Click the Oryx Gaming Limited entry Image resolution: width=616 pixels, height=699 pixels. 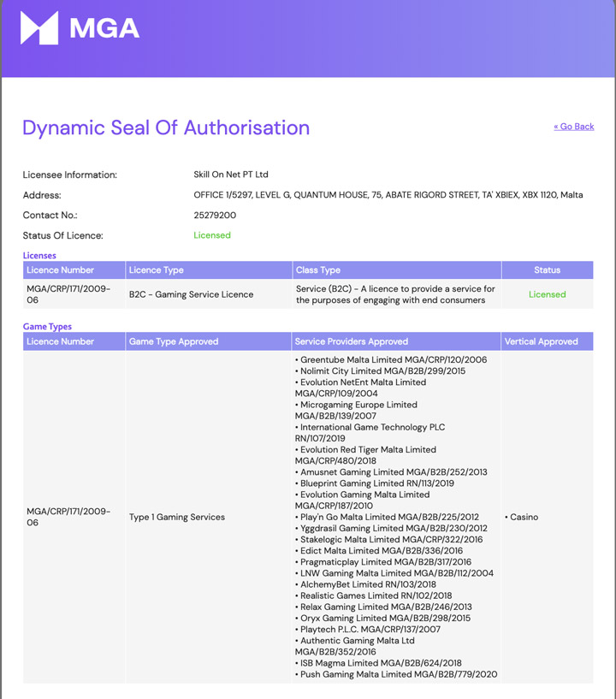point(382,619)
